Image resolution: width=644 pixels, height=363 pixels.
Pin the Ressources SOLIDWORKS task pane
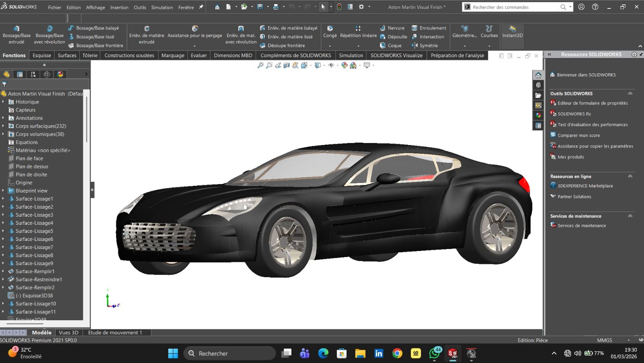pos(641,54)
